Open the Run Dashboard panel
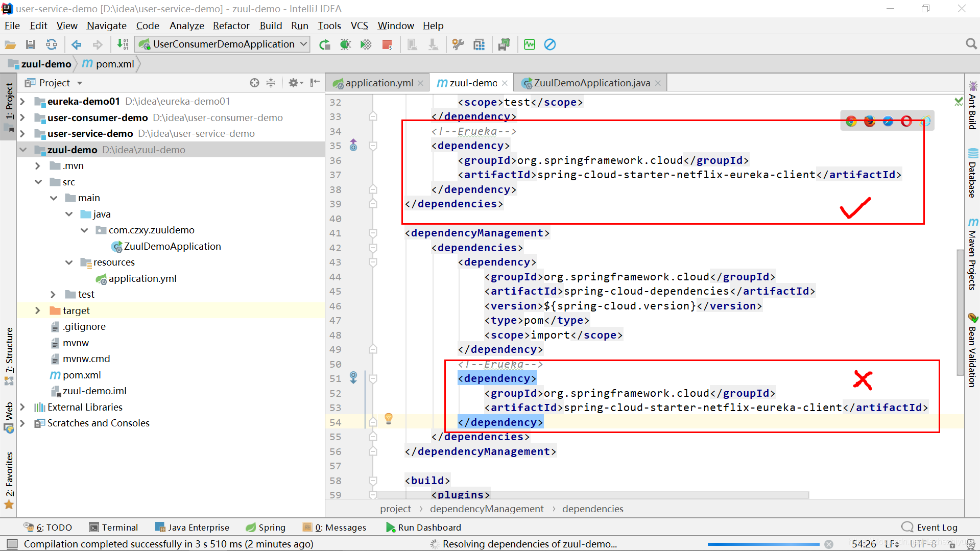The image size is (980, 551). click(x=423, y=528)
